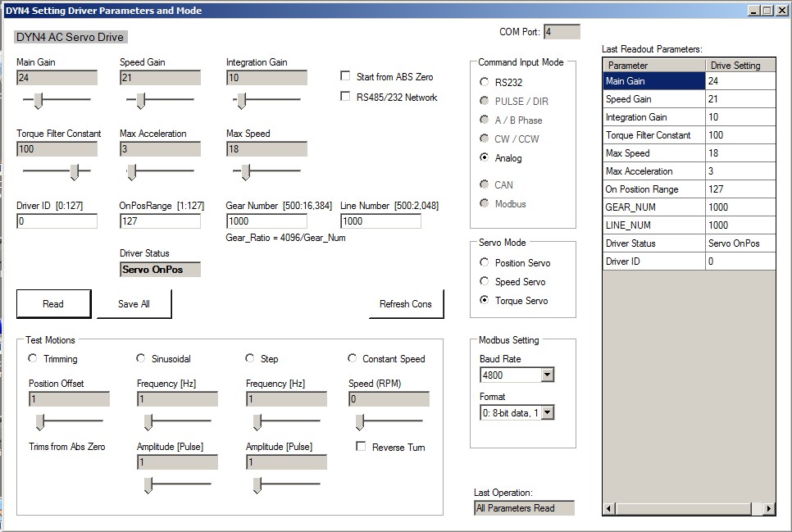Click the Read button
The image size is (792, 532).
[53, 304]
